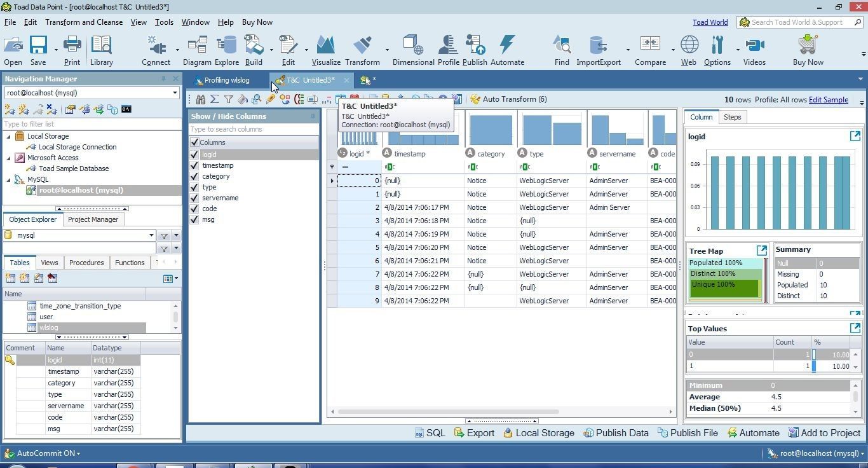
Task: Open the ImportExport tool
Action: [x=598, y=50]
